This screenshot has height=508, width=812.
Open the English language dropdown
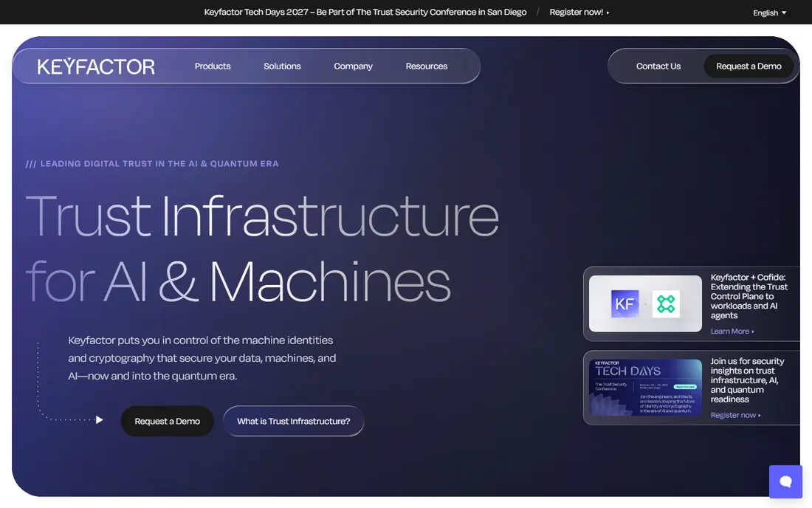(x=769, y=13)
